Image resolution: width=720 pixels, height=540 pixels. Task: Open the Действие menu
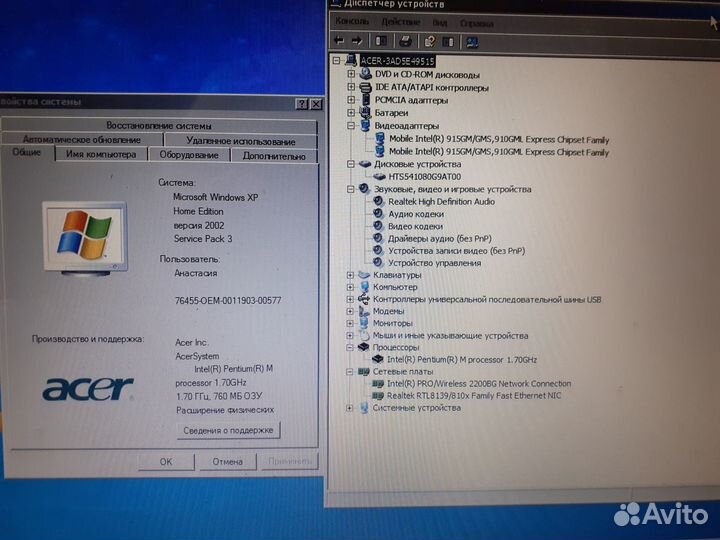tap(401, 22)
